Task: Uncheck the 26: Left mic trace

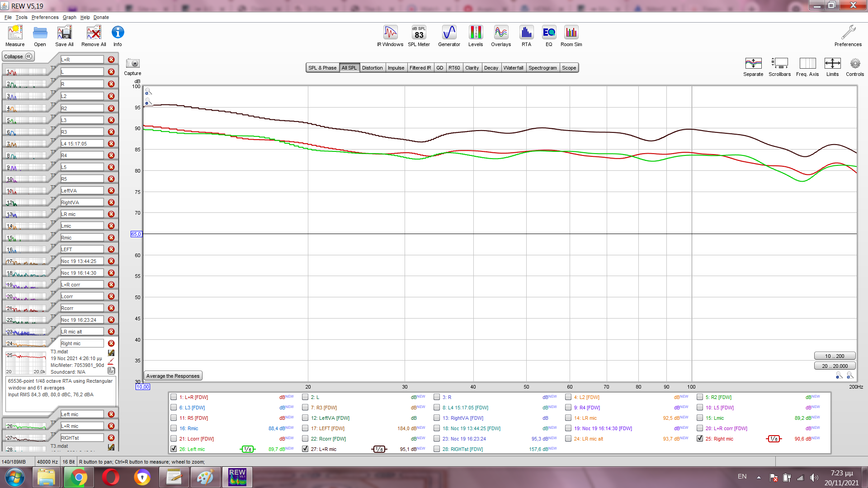Action: pos(174,449)
